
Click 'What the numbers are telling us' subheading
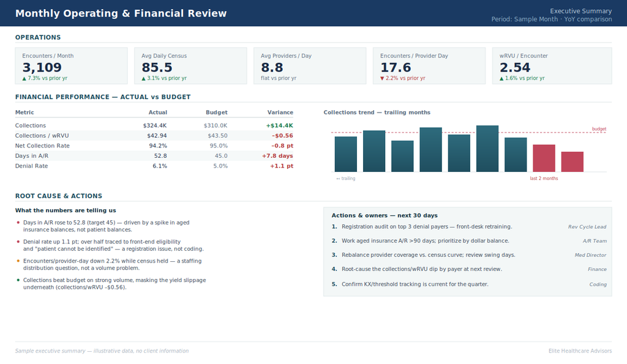click(x=66, y=210)
